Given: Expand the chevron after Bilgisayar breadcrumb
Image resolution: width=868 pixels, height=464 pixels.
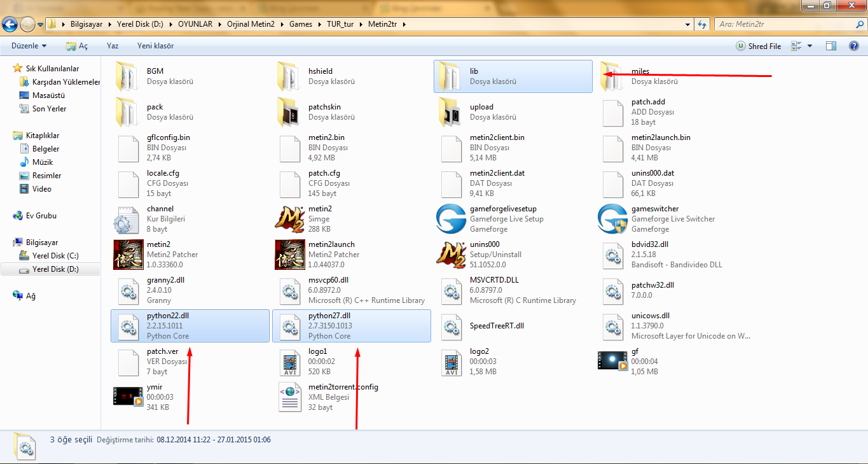Looking at the screenshot, I should [x=111, y=24].
